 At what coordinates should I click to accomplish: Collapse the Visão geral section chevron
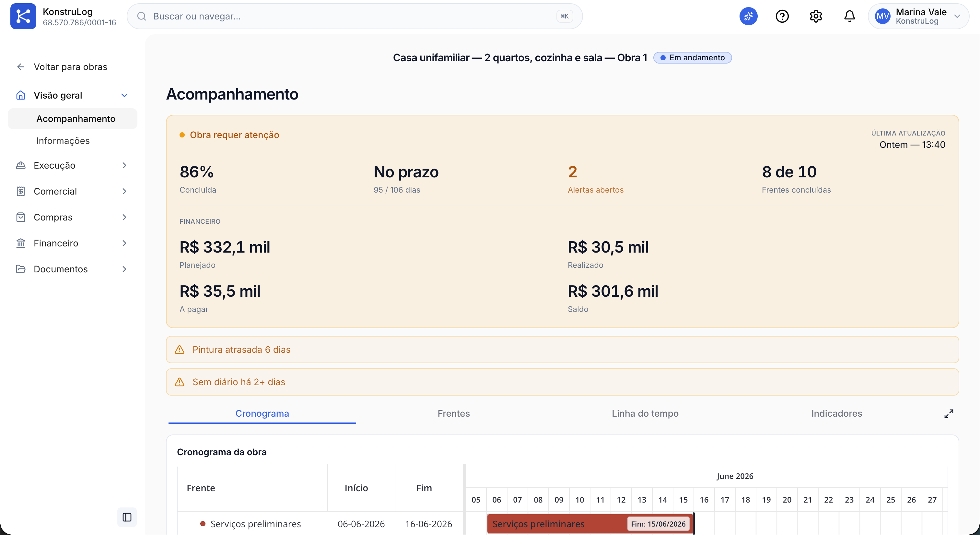coord(124,96)
